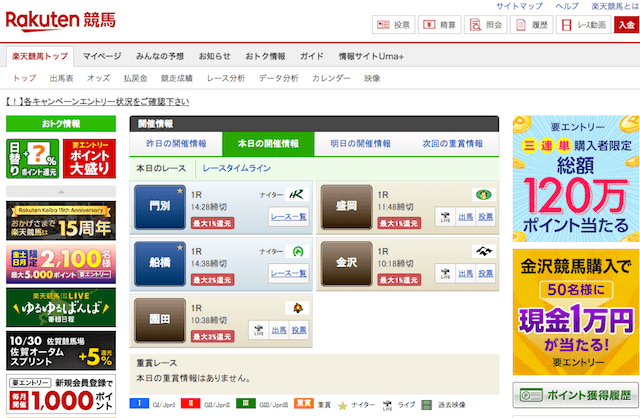
Task: Switch to the 次回の重賞情報 tab
Action: click(453, 144)
